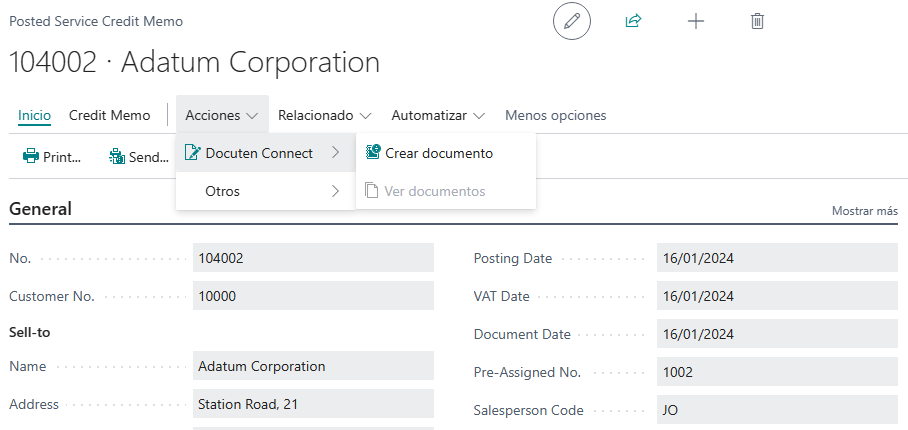Expand the Relacionado dropdown
908x430 pixels.
click(324, 115)
